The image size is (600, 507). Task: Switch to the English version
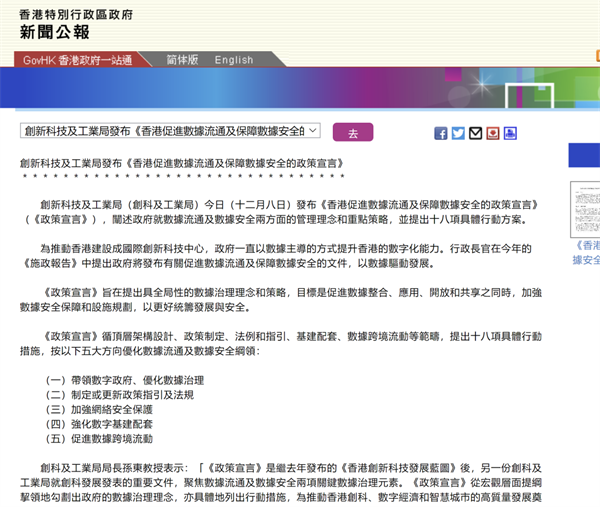(x=234, y=60)
